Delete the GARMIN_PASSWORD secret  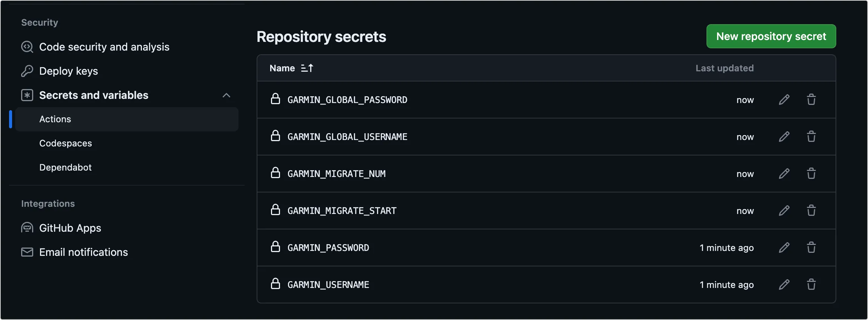811,248
